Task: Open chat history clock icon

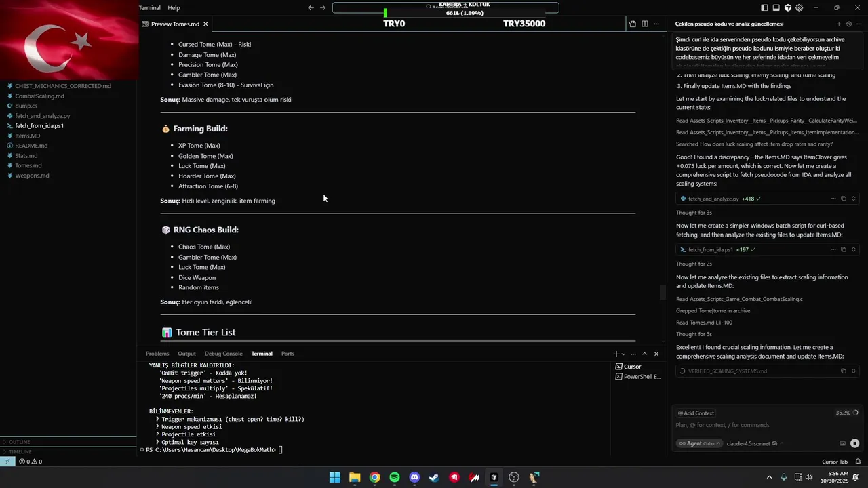Action: pyautogui.click(x=848, y=24)
